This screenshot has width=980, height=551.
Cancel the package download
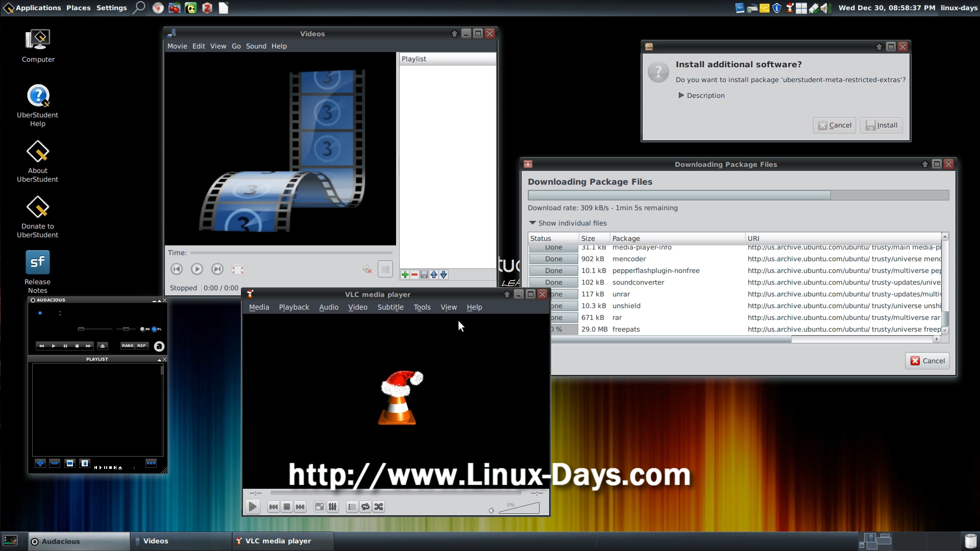(927, 361)
